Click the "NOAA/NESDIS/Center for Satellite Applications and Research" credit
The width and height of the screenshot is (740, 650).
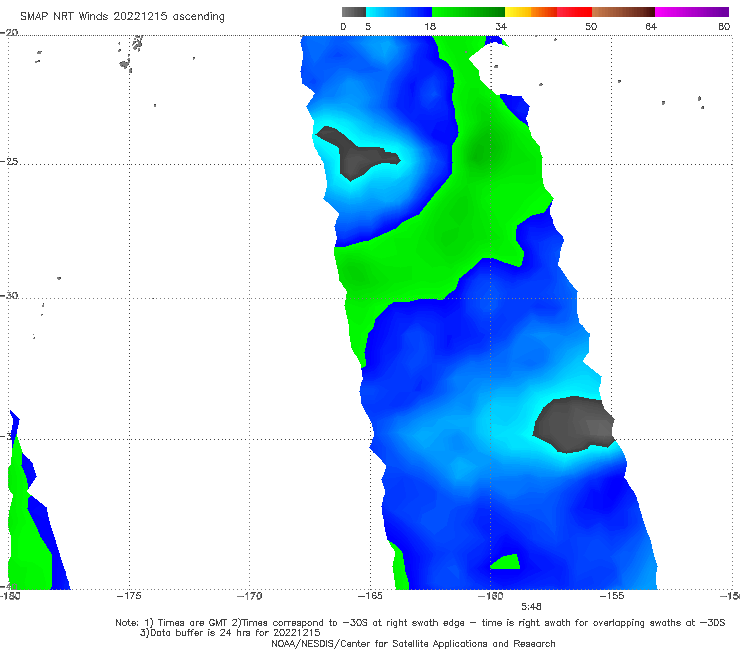point(413,643)
